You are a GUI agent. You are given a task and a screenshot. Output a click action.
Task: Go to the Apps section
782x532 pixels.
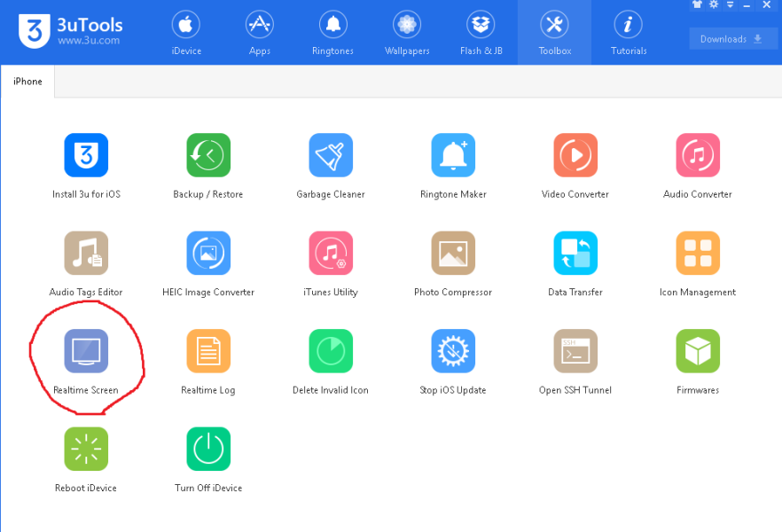(259, 33)
